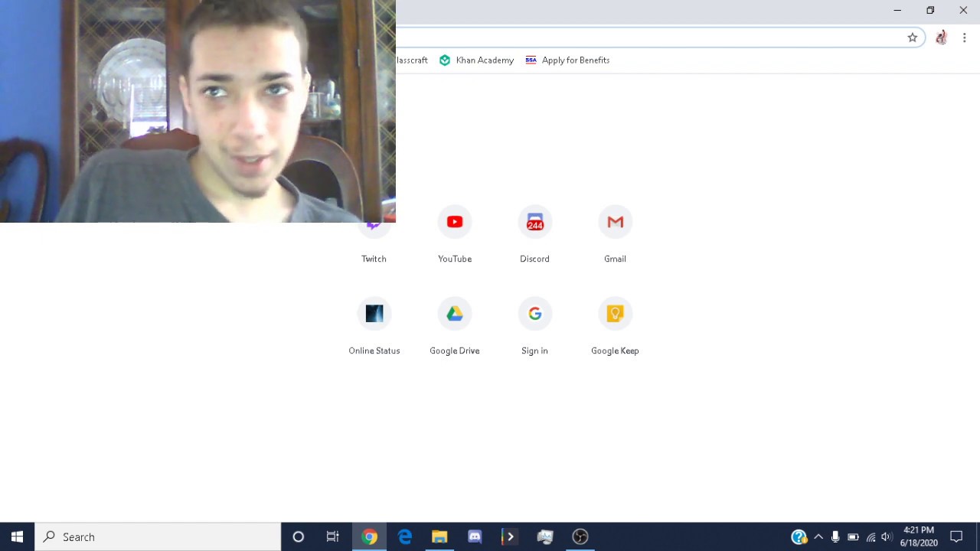
Task: Open Discord from the taskbar
Action: click(475, 536)
